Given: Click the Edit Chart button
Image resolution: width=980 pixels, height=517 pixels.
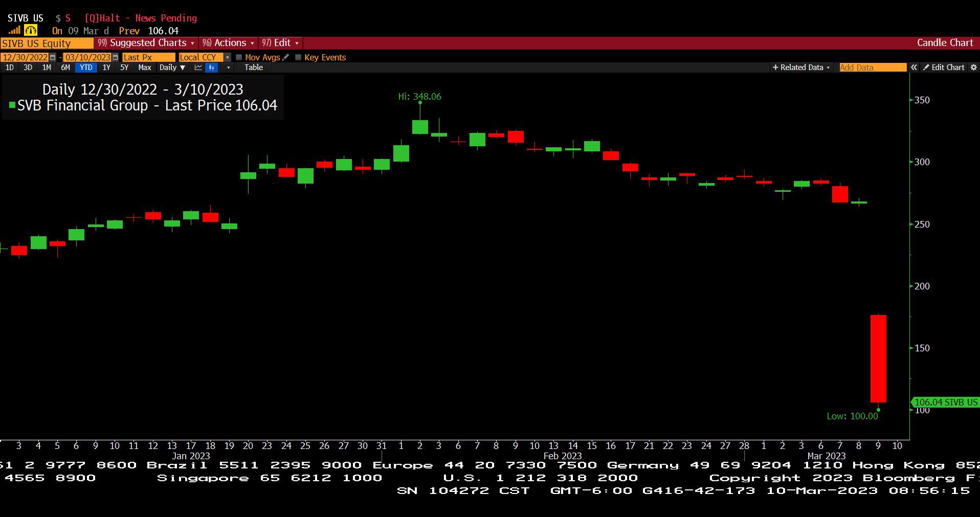Looking at the screenshot, I should pos(944,68).
